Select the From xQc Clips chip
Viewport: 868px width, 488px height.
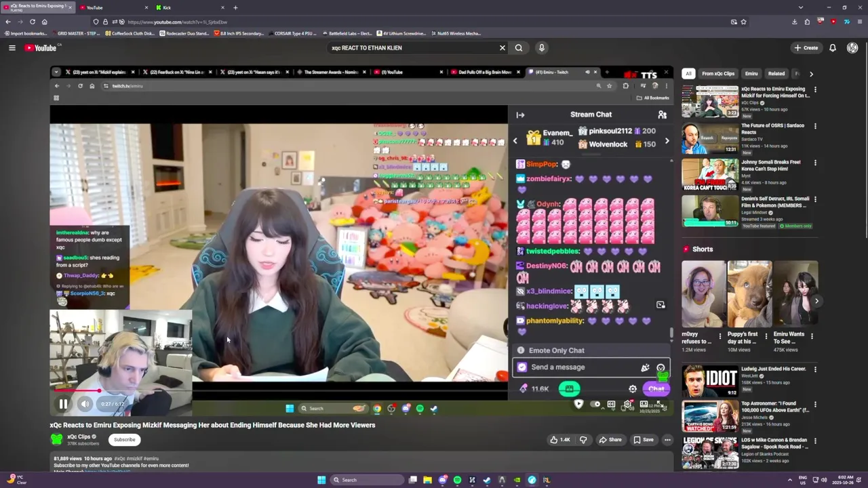coord(718,73)
